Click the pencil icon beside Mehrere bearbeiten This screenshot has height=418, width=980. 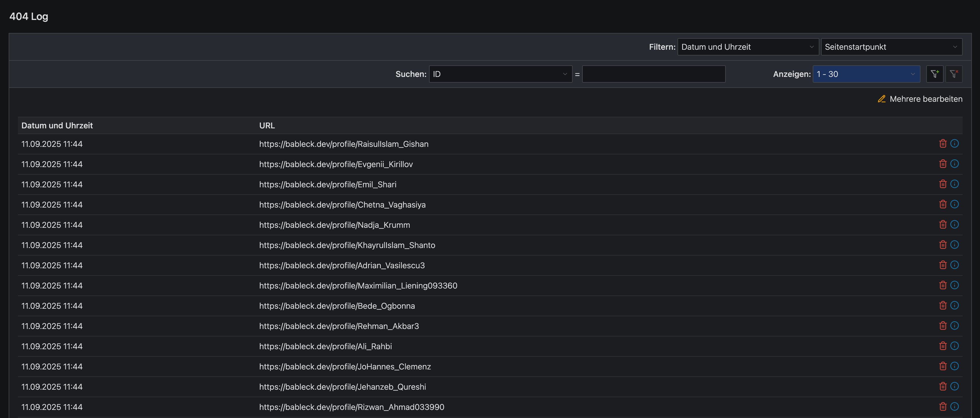(881, 99)
